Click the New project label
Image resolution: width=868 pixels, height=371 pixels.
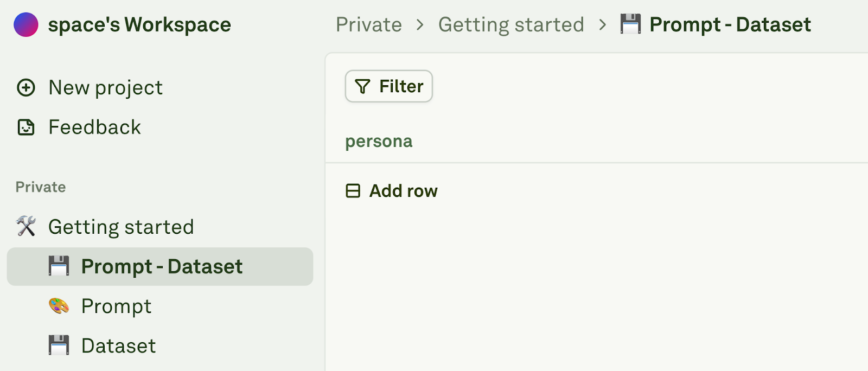[x=105, y=87]
